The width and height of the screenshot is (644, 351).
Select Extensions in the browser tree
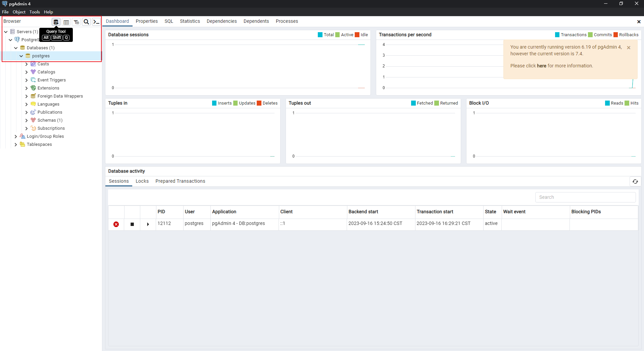(48, 88)
